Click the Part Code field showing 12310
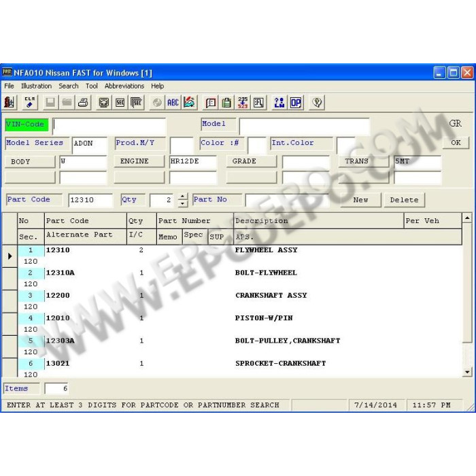 tap(90, 200)
